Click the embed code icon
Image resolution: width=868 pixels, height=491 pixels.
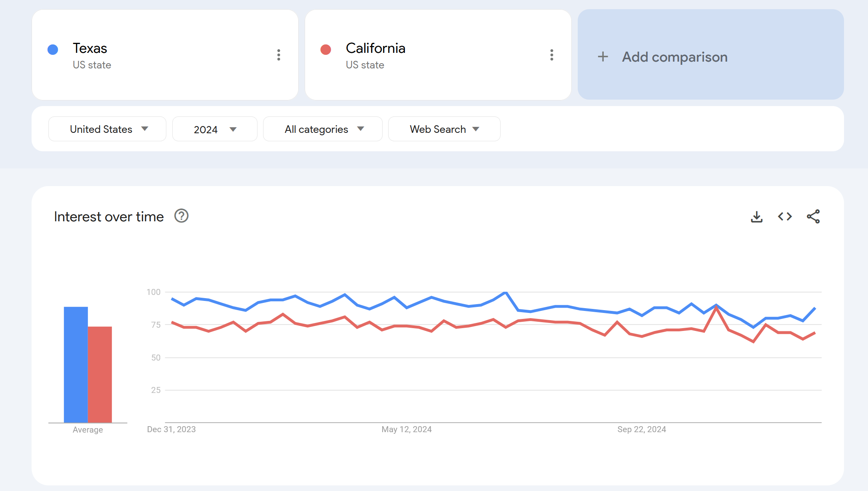(785, 216)
